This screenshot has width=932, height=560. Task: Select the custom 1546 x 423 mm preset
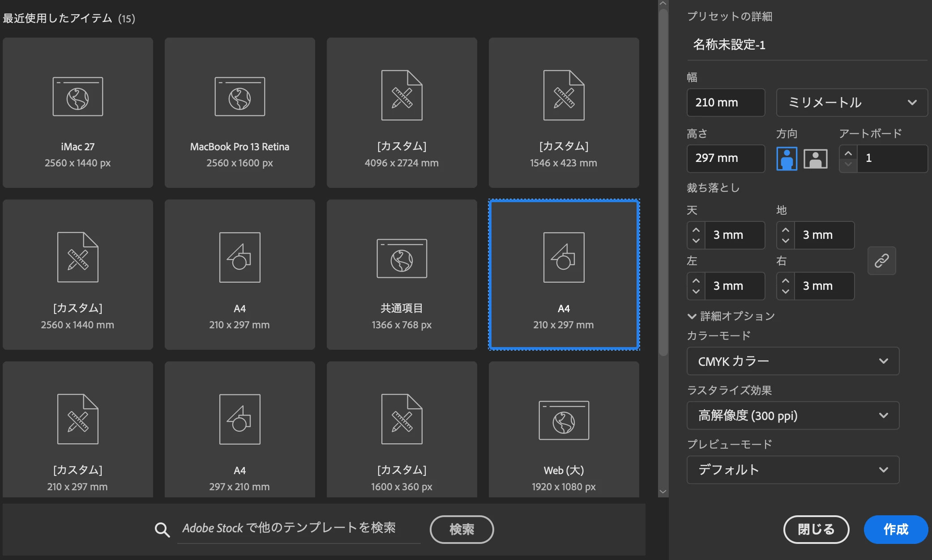click(x=564, y=112)
